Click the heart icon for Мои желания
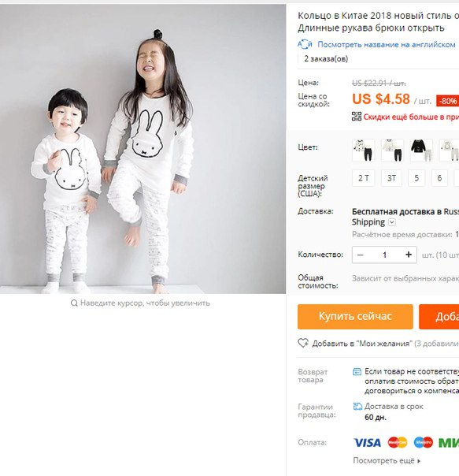This screenshot has height=476, width=459. 303,344
